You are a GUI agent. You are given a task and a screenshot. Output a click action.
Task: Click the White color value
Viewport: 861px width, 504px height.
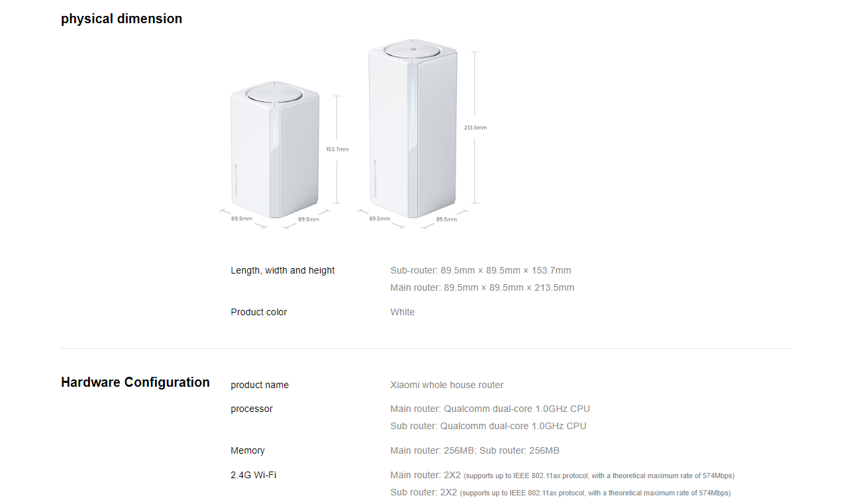tap(403, 312)
